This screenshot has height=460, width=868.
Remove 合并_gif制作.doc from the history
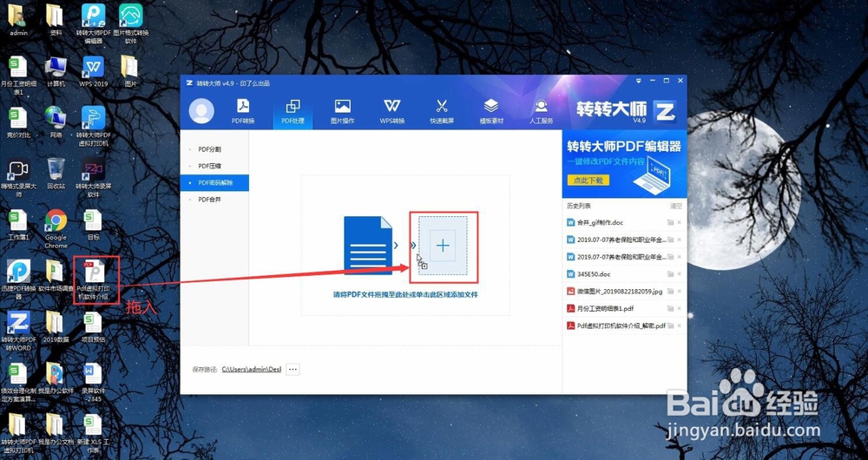(x=680, y=222)
